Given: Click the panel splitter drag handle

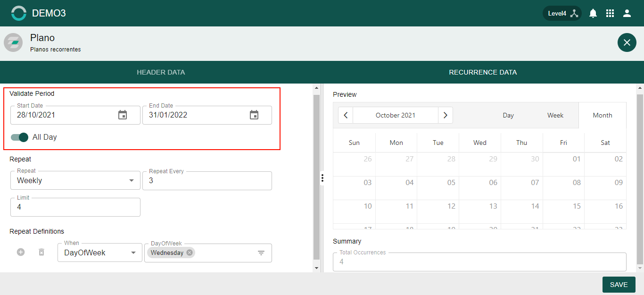Looking at the screenshot, I should [x=322, y=178].
